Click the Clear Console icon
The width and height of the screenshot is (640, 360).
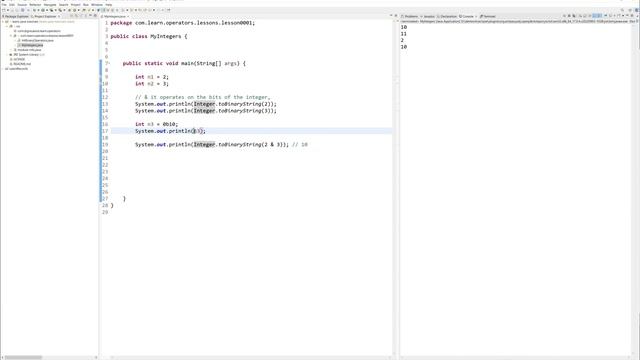click(x=580, y=16)
